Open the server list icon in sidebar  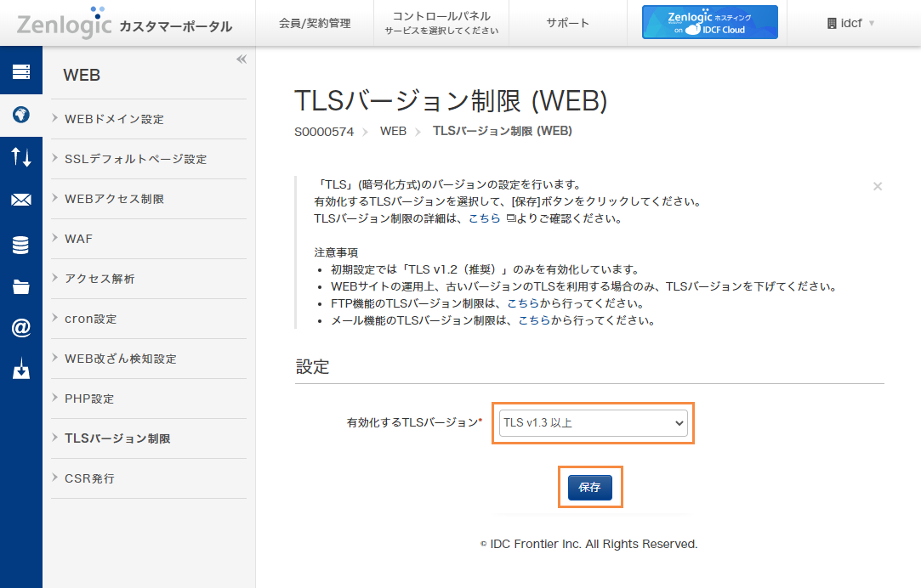click(x=21, y=71)
